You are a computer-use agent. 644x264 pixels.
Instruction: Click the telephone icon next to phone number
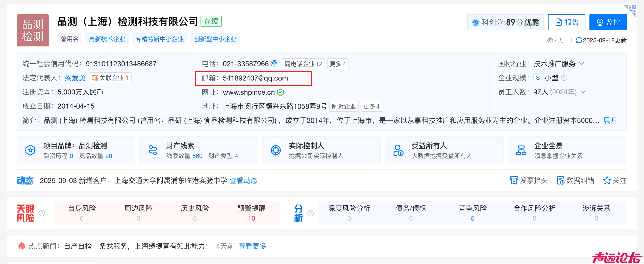(x=274, y=63)
